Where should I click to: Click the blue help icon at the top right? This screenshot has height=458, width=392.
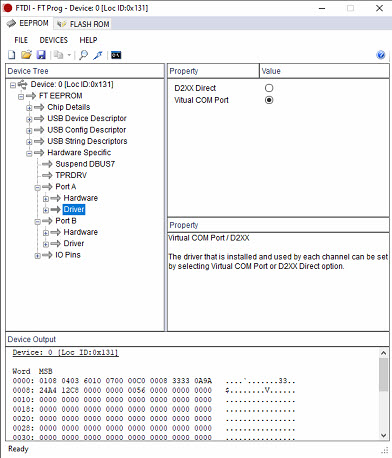[x=381, y=55]
